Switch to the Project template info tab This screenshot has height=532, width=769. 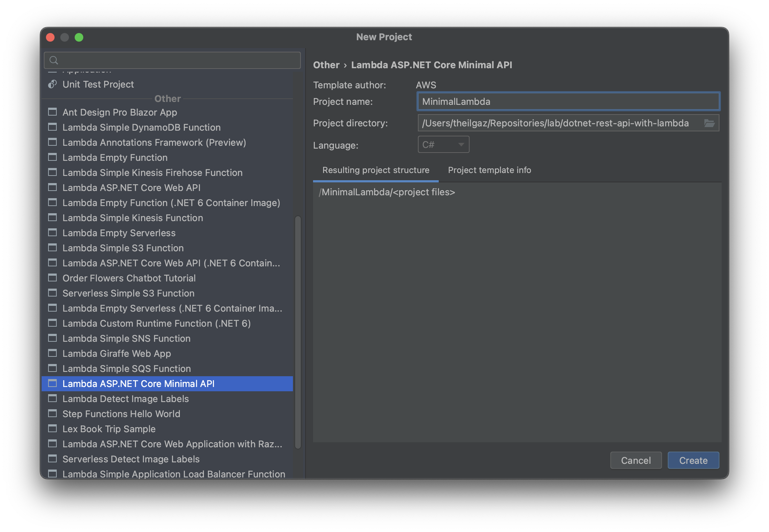489,170
